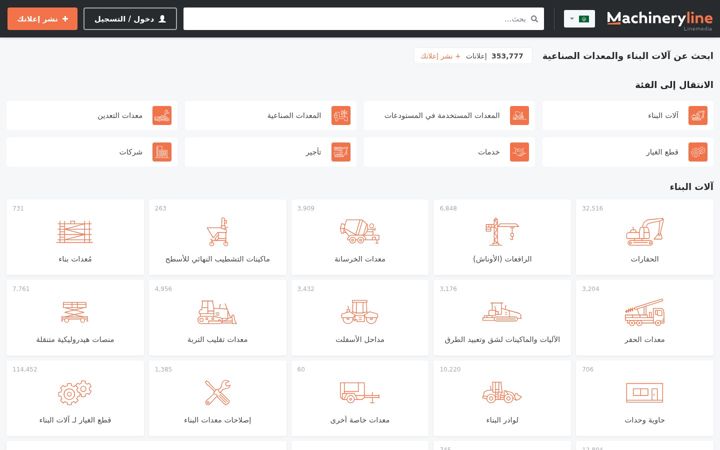Select the شركات category label
720x450 pixels.
pos(131,152)
